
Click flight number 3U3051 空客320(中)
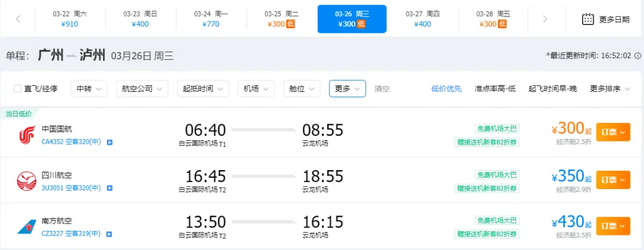(71, 188)
